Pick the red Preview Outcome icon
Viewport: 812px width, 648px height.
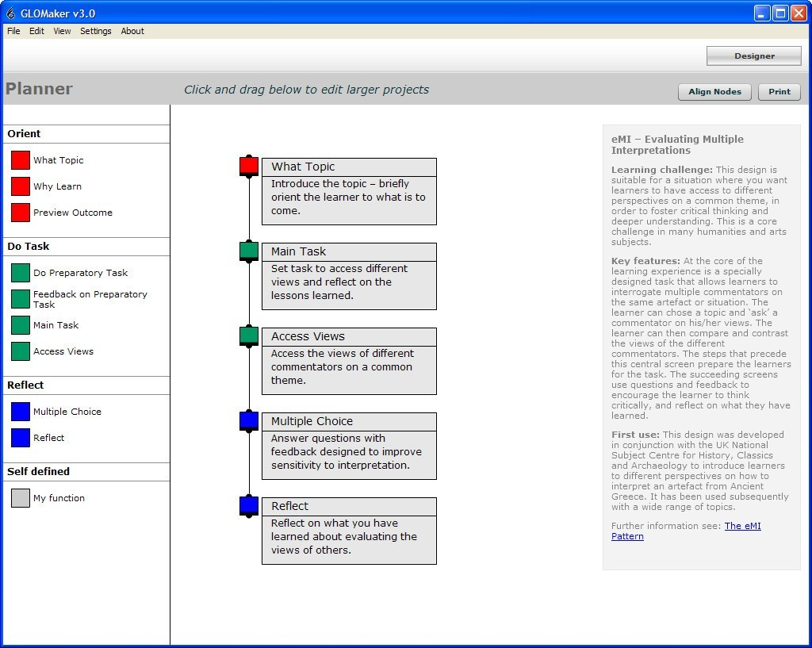click(21, 213)
